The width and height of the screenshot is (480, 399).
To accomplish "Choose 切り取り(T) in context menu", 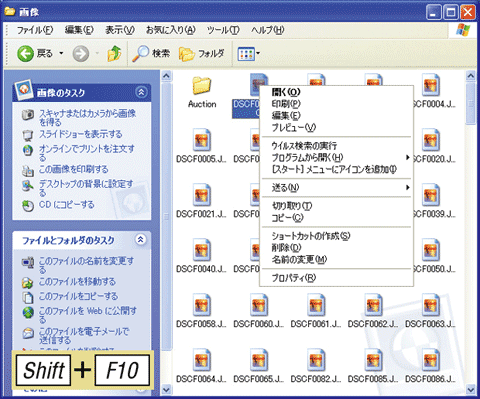I will point(336,206).
